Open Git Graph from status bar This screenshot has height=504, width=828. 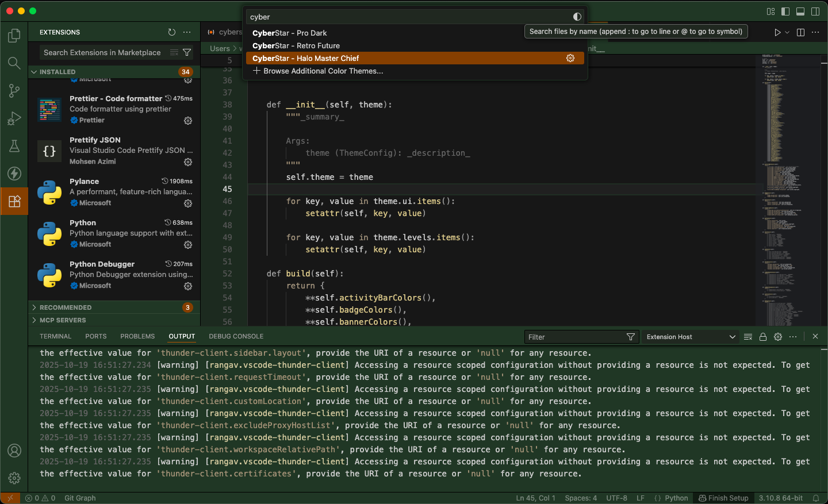pyautogui.click(x=80, y=498)
